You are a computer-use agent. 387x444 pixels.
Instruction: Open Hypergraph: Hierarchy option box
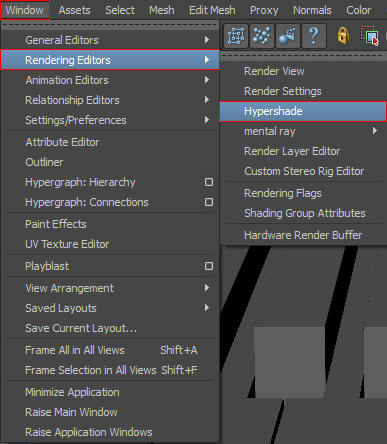click(209, 182)
